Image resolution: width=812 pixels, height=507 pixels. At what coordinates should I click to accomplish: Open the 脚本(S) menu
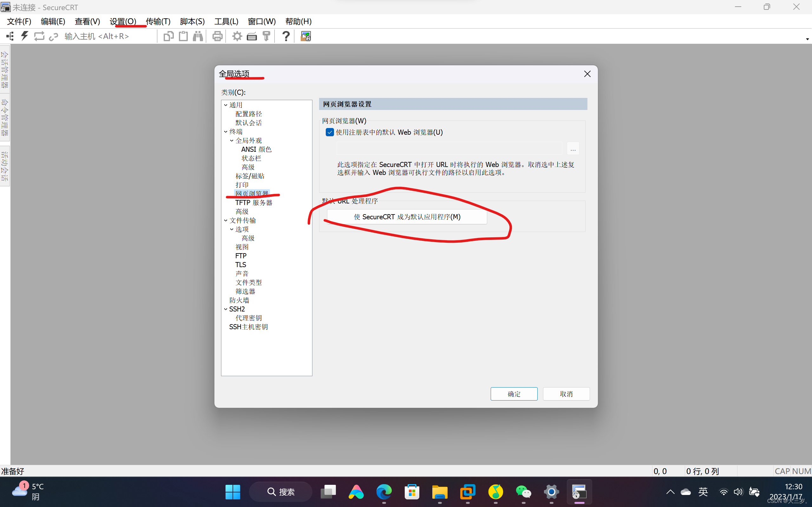(x=192, y=22)
